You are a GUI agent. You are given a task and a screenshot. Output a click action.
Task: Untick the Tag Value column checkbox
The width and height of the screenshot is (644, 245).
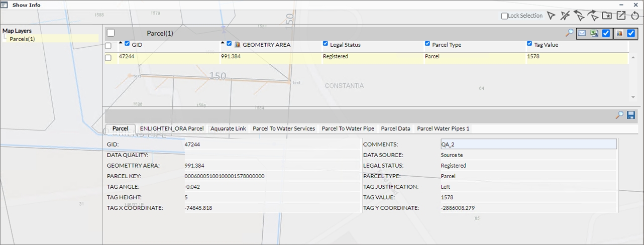click(530, 44)
